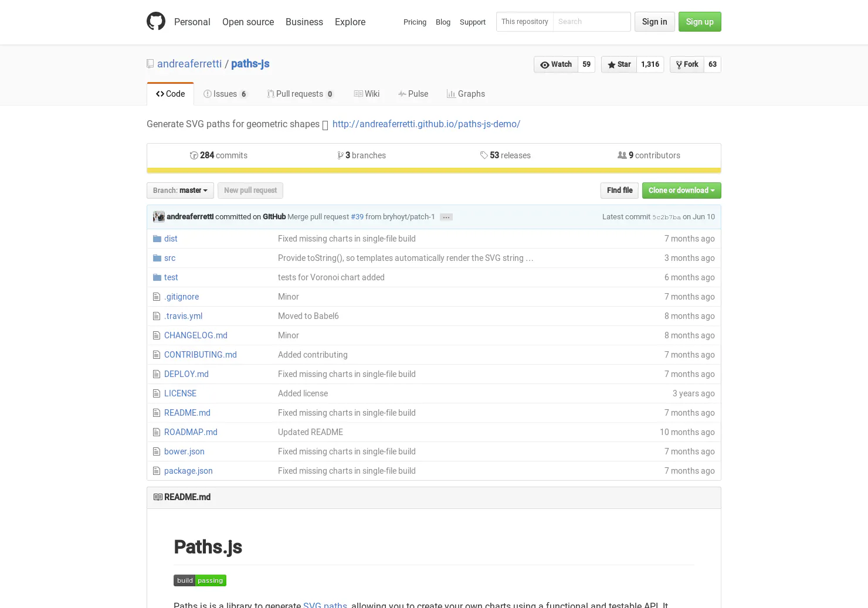Click the Find file button
The width and height of the screenshot is (868, 608).
(619, 191)
